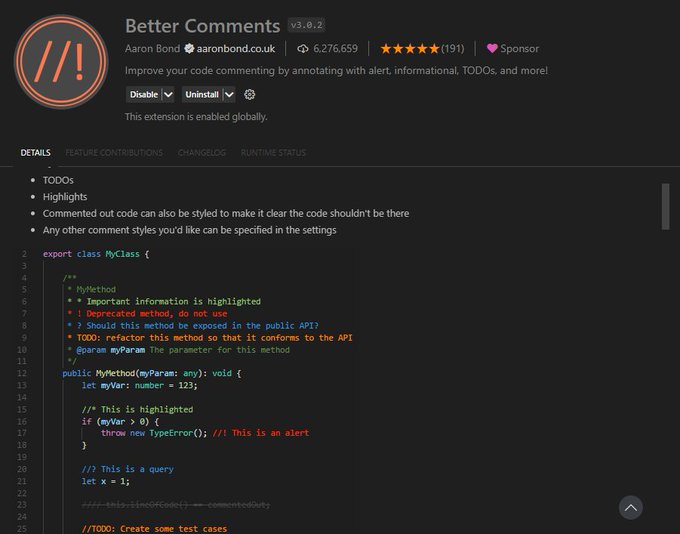Click the (191) ratings count
The width and height of the screenshot is (680, 534).
click(x=452, y=49)
